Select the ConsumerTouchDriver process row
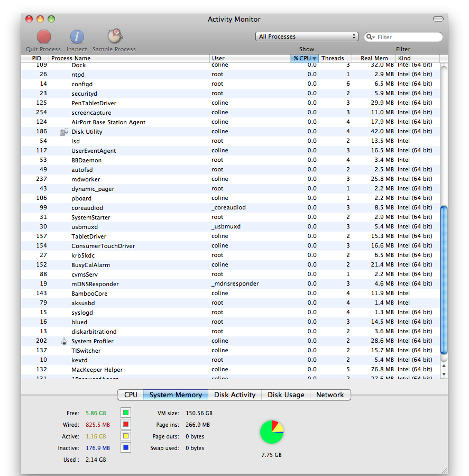469x476 pixels. pyautogui.click(x=231, y=246)
